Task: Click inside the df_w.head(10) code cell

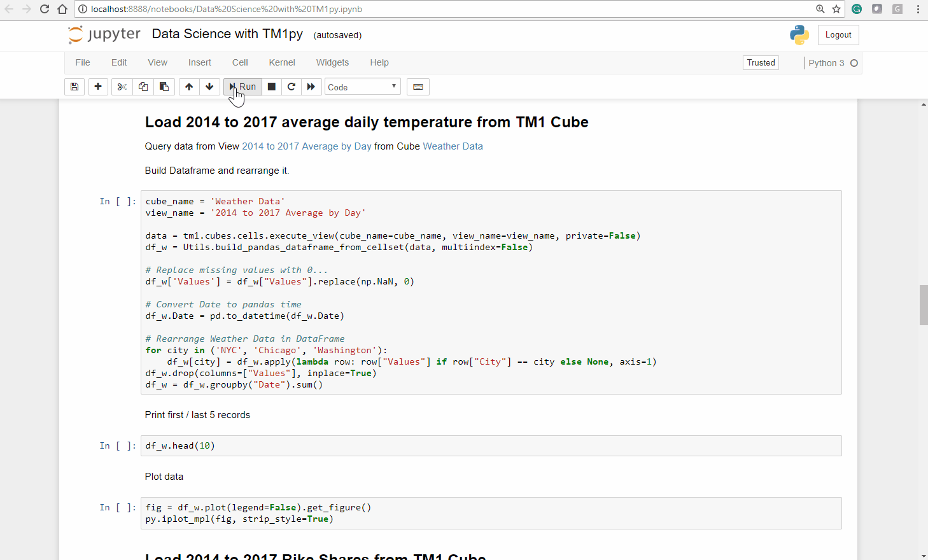Action: pyautogui.click(x=490, y=446)
